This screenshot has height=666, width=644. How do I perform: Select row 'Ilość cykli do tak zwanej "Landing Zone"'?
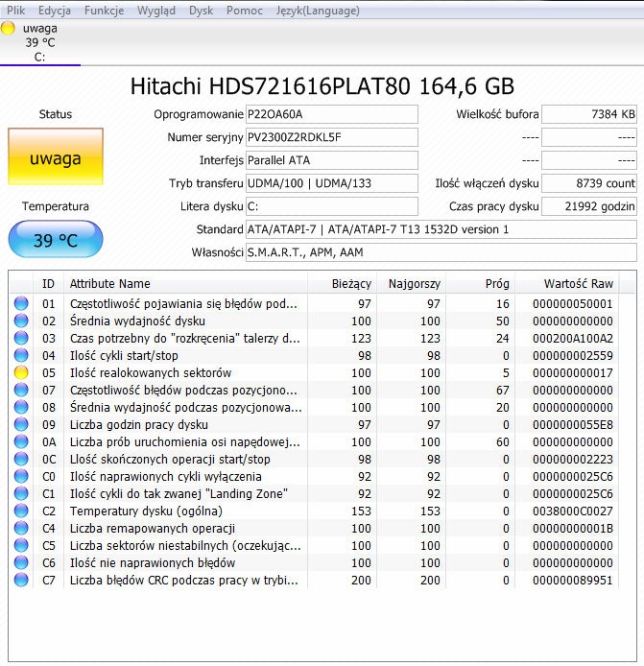tap(315, 493)
